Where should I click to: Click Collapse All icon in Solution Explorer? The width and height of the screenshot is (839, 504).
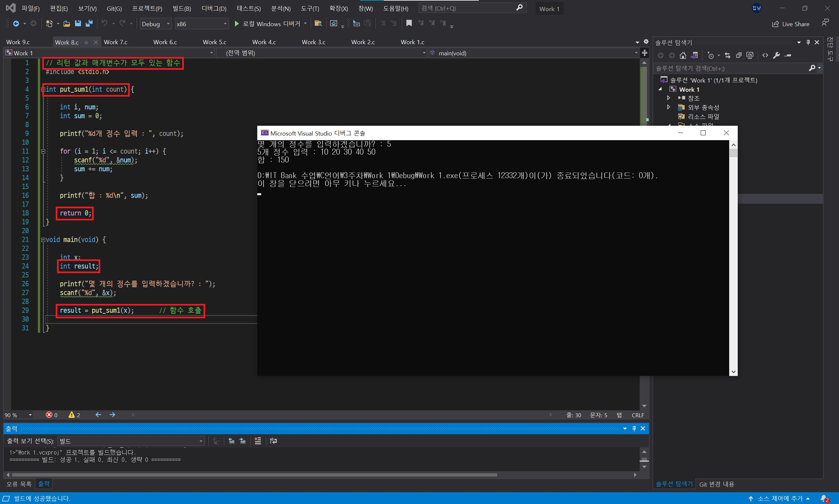[x=738, y=55]
